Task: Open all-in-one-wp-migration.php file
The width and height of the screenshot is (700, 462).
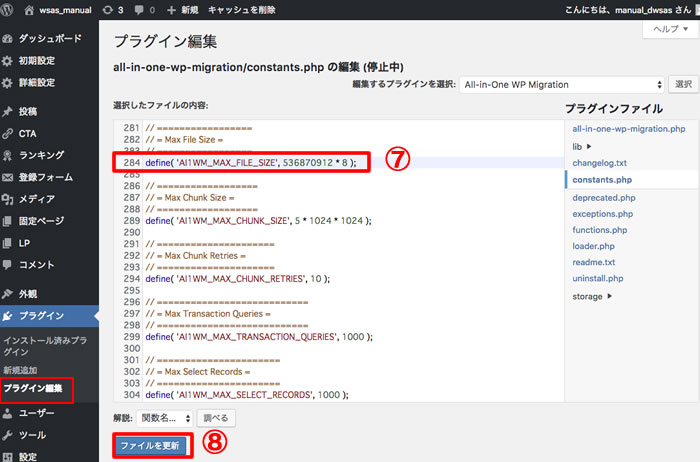Action: click(x=629, y=129)
